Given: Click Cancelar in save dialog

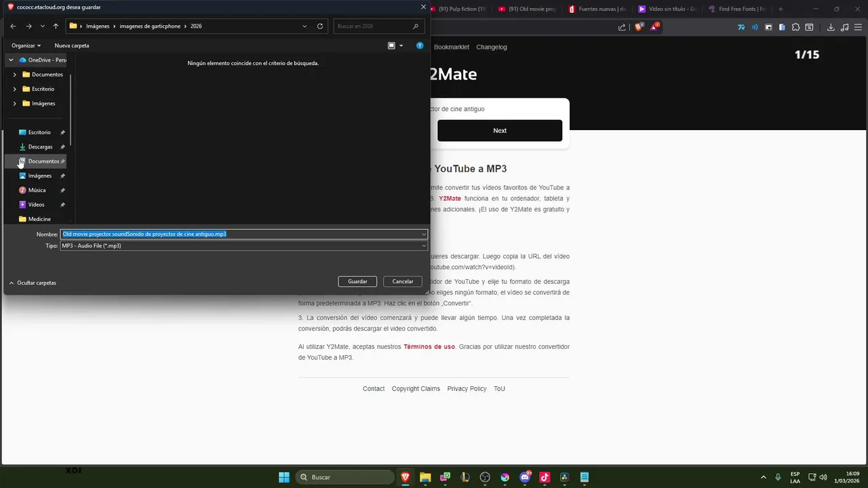Looking at the screenshot, I should click(403, 281).
